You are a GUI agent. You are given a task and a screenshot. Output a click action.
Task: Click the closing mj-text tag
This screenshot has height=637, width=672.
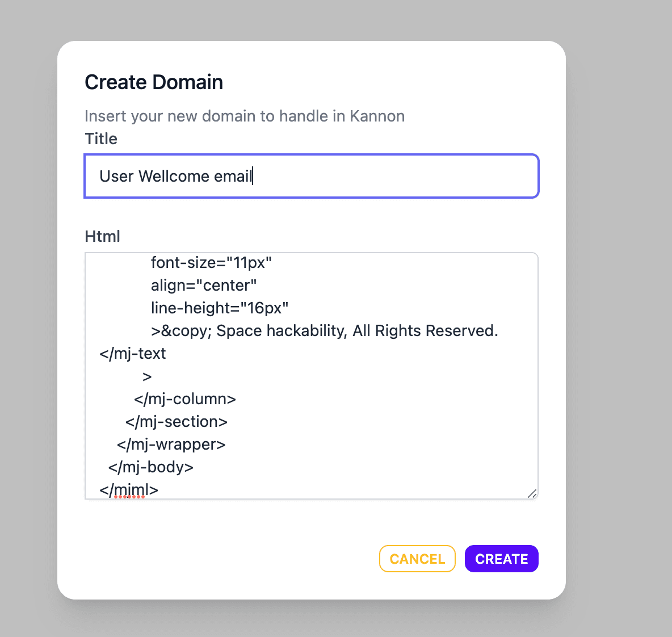132,354
